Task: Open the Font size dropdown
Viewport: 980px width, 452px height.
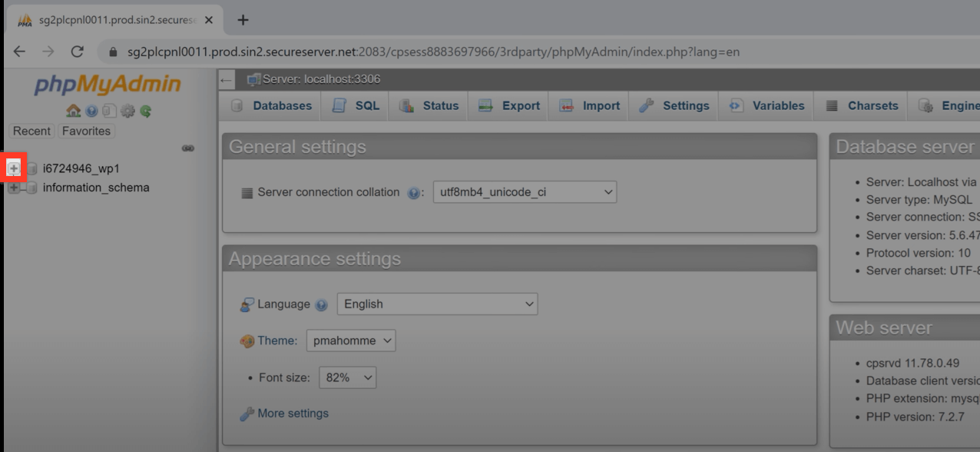Action: pos(347,377)
